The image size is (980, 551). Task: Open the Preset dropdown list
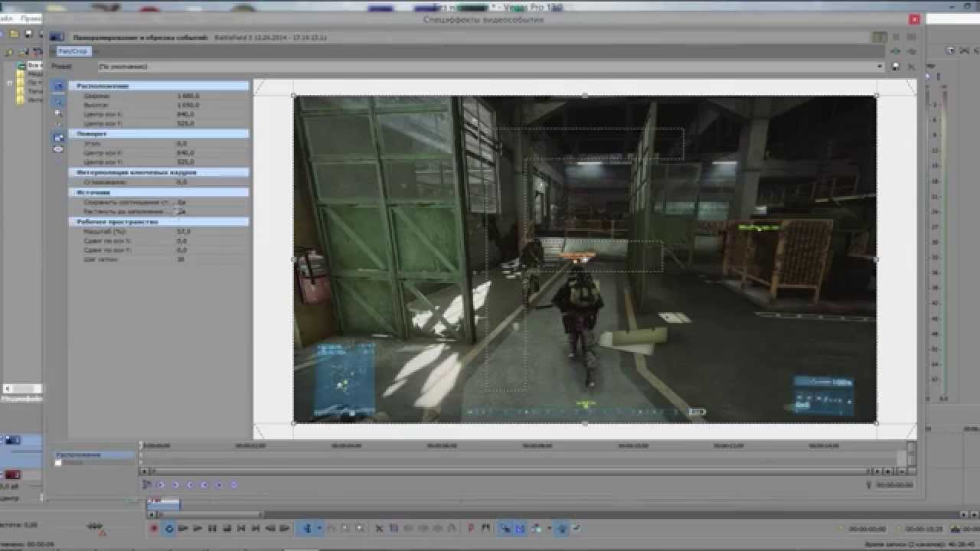click(490, 67)
